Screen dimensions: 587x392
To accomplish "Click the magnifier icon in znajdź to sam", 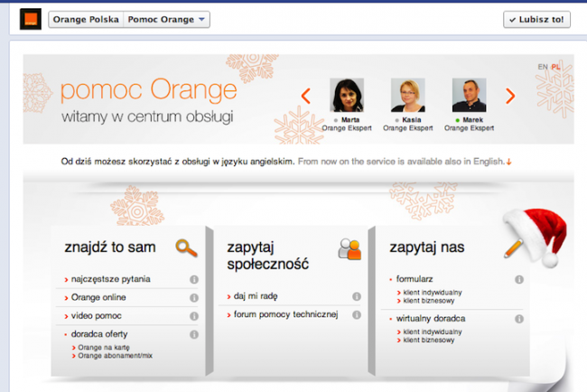I will (186, 247).
